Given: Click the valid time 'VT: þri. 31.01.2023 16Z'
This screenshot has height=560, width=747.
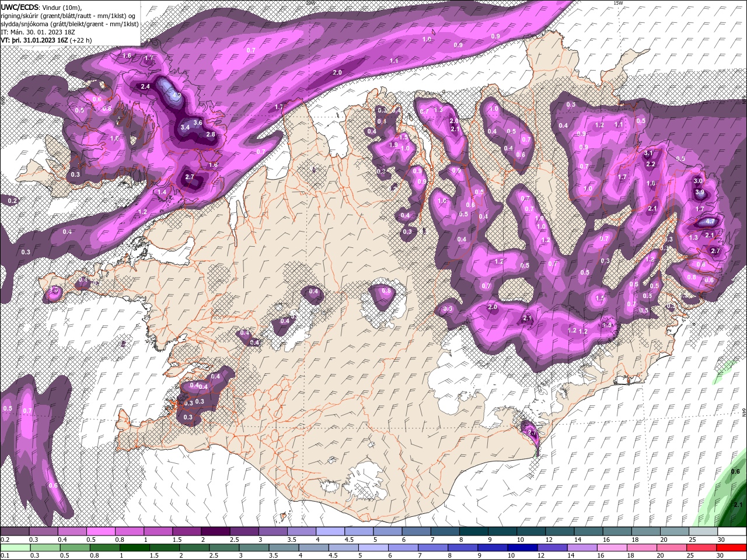Looking at the screenshot, I should click(35, 40).
